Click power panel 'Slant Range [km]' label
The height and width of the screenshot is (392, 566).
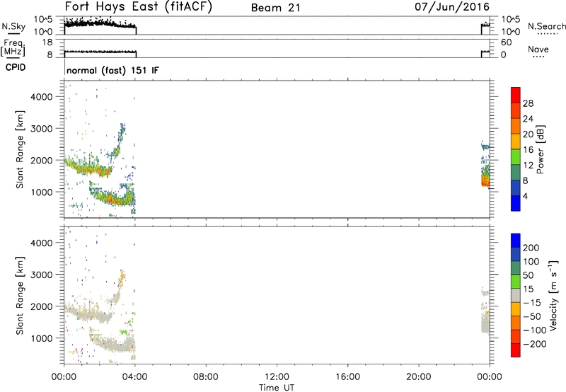point(20,149)
